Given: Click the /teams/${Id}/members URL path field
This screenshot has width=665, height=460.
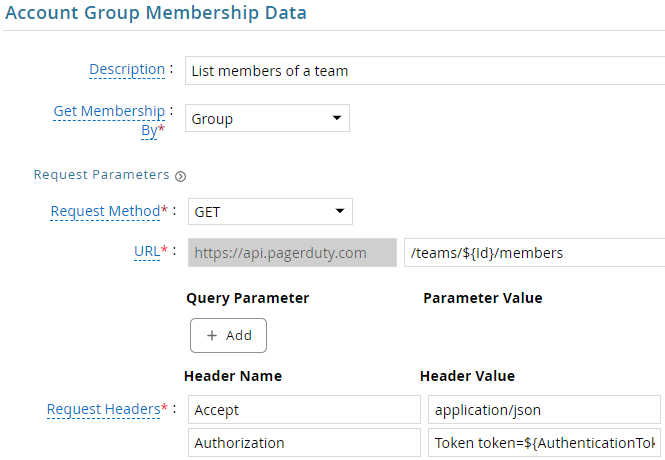Looking at the screenshot, I should coord(534,253).
